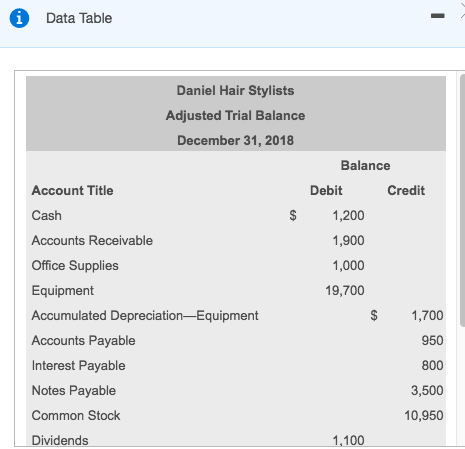Click the blue info icon

pos(19,18)
